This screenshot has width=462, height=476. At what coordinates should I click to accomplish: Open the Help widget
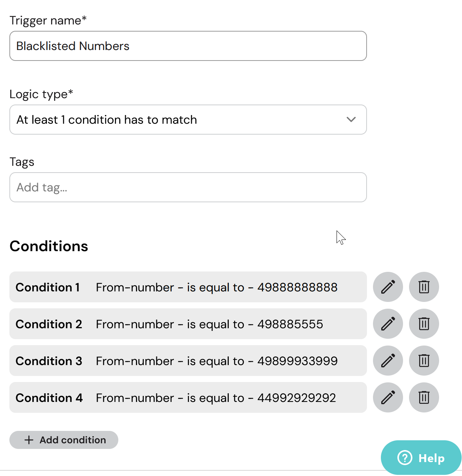421,458
